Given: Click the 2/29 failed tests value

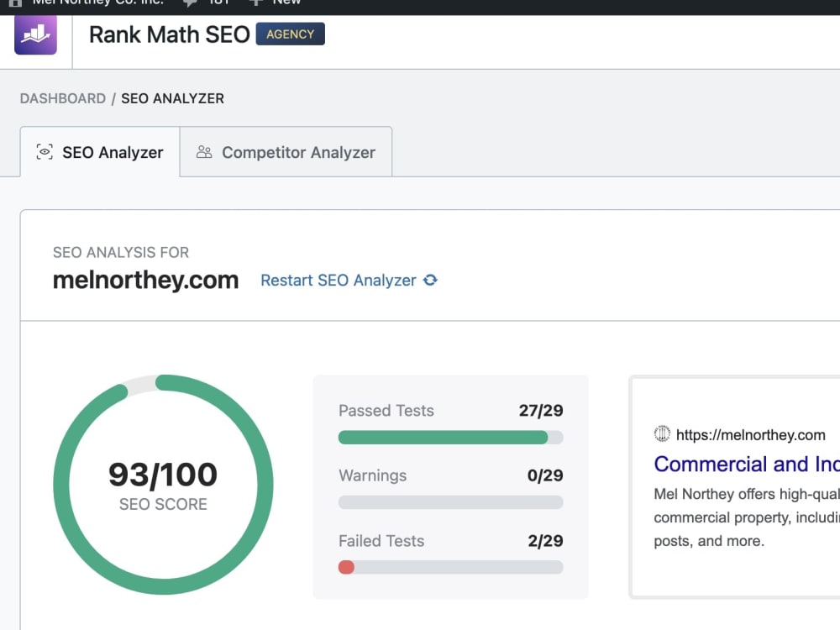Looking at the screenshot, I should 545,540.
